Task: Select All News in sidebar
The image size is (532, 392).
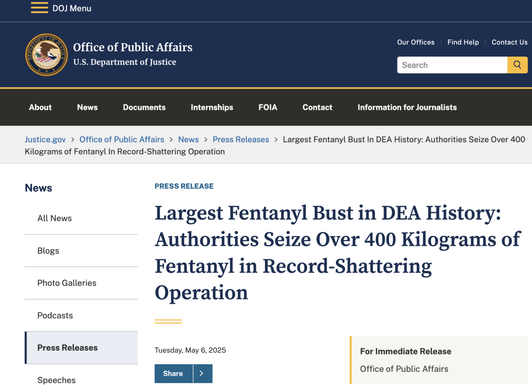Action: tap(81, 218)
